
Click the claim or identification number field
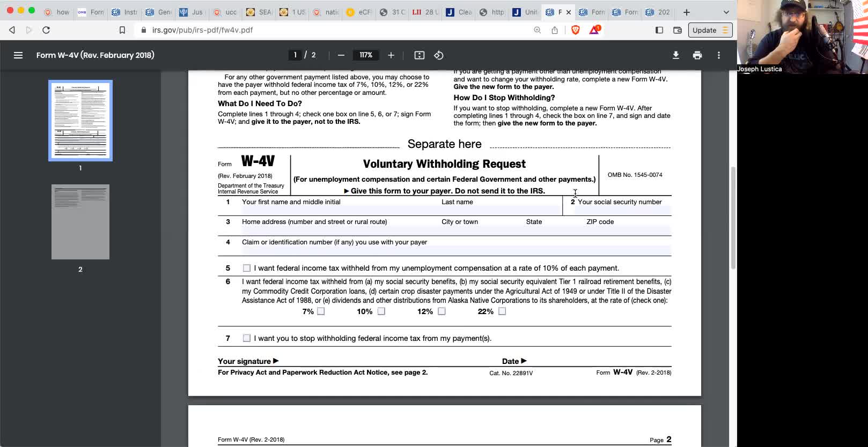tap(456, 250)
